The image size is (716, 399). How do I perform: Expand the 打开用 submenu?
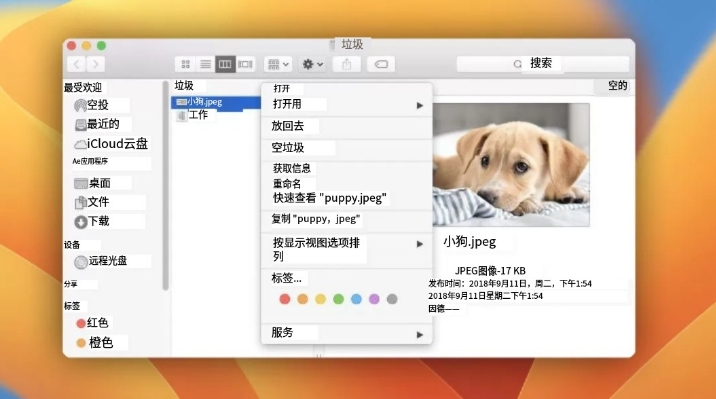pyautogui.click(x=346, y=104)
